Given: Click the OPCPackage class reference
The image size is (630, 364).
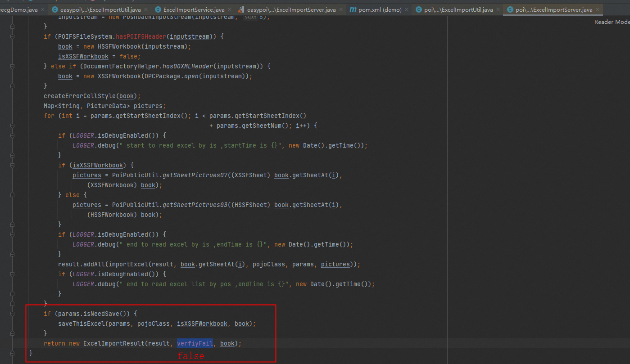Looking at the screenshot, I should tap(163, 76).
